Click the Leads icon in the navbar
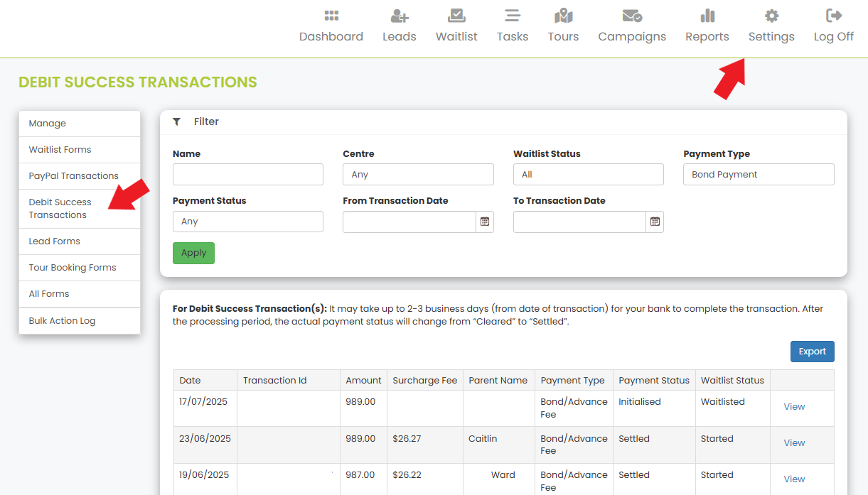Image resolution: width=868 pixels, height=495 pixels. 399,25
